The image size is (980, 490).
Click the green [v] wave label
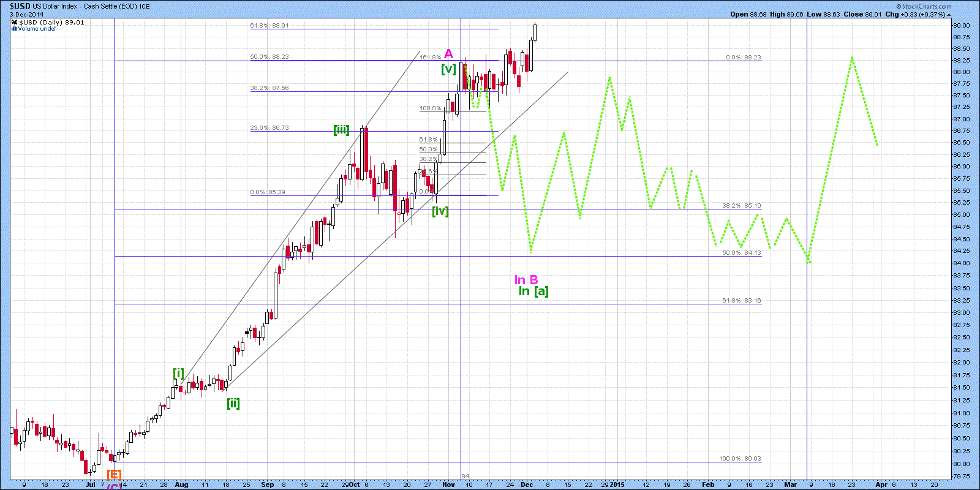pos(449,69)
